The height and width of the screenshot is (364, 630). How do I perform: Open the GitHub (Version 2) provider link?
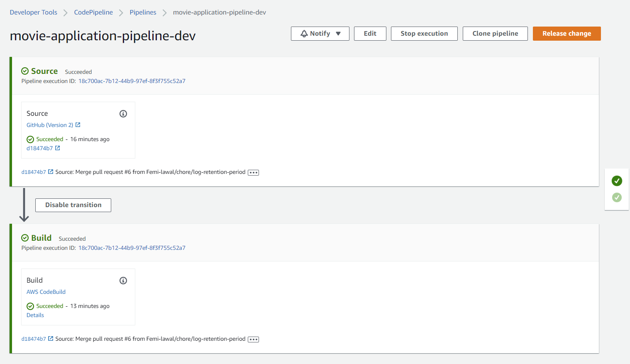pos(50,125)
